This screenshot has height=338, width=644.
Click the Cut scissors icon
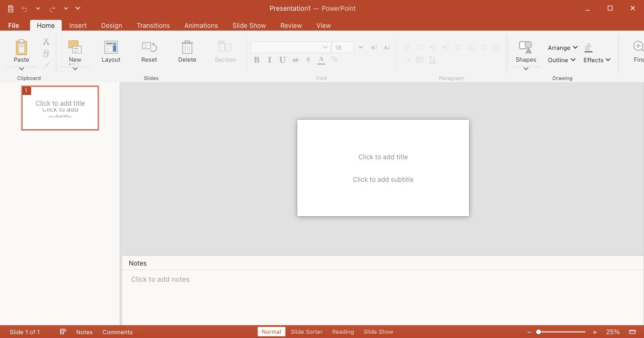pos(46,41)
